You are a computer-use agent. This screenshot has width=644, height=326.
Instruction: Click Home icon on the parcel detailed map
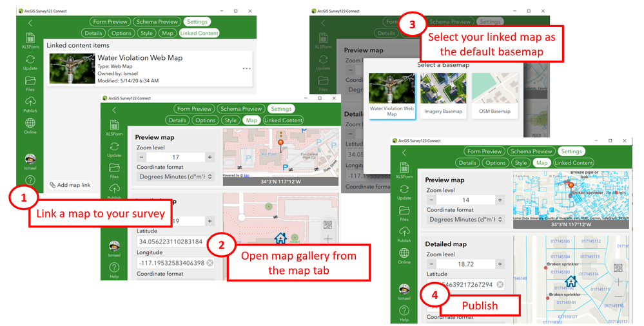point(571,282)
